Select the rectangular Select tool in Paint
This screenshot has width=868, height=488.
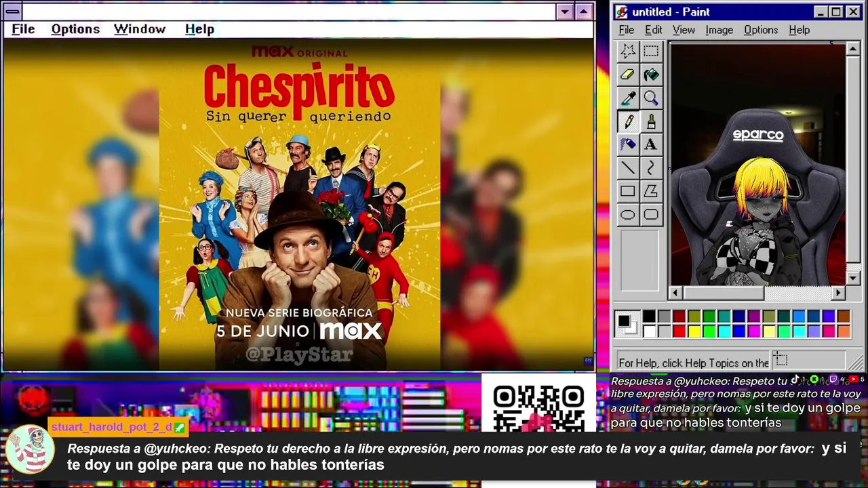pyautogui.click(x=651, y=51)
